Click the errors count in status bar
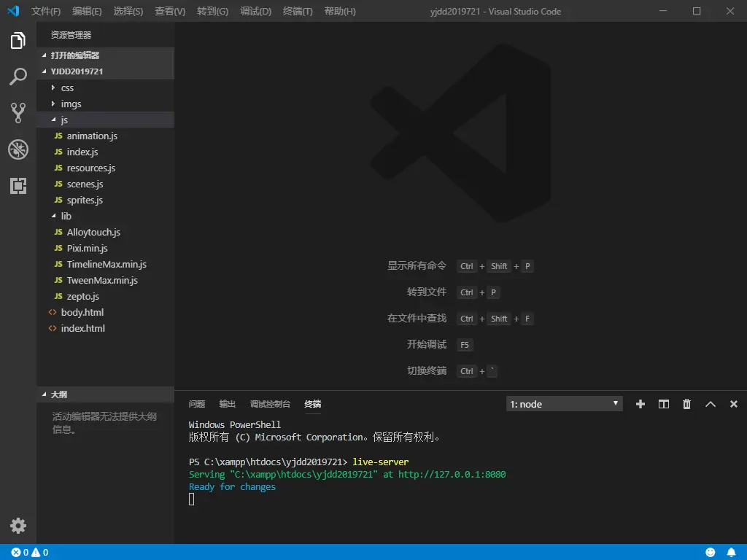This screenshot has height=560, width=747. [x=20, y=553]
